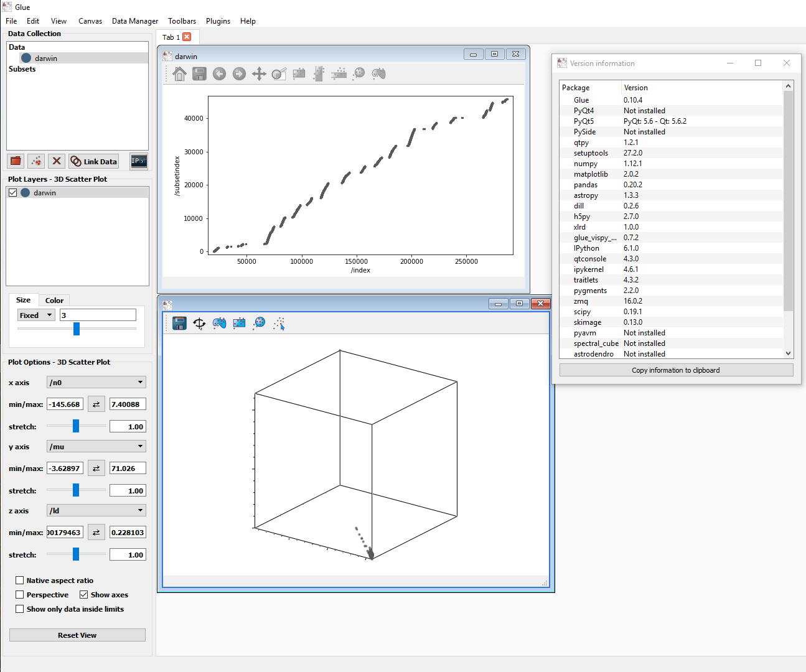Toggle visibility of the darwin layer in Plot Layers
Screen dimensions: 806x672
[x=12, y=192]
